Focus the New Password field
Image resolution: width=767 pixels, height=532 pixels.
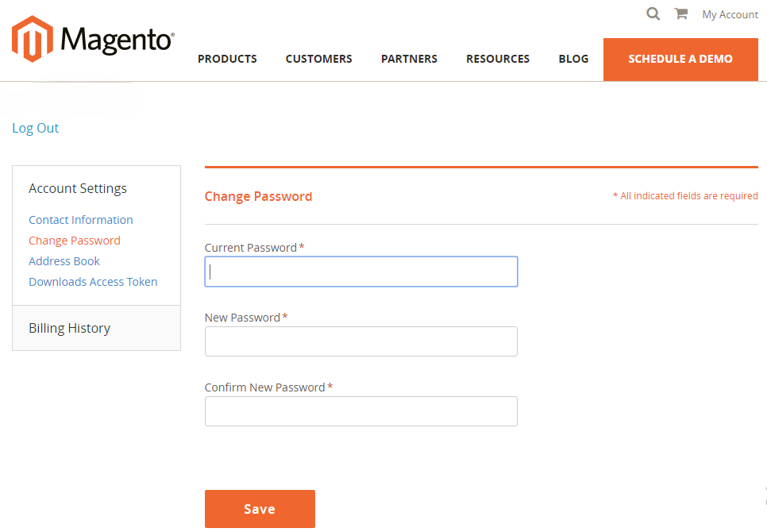(x=361, y=341)
